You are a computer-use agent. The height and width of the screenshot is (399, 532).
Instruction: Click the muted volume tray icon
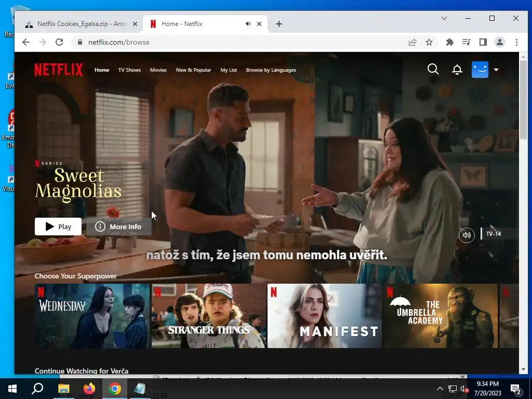coord(464,389)
